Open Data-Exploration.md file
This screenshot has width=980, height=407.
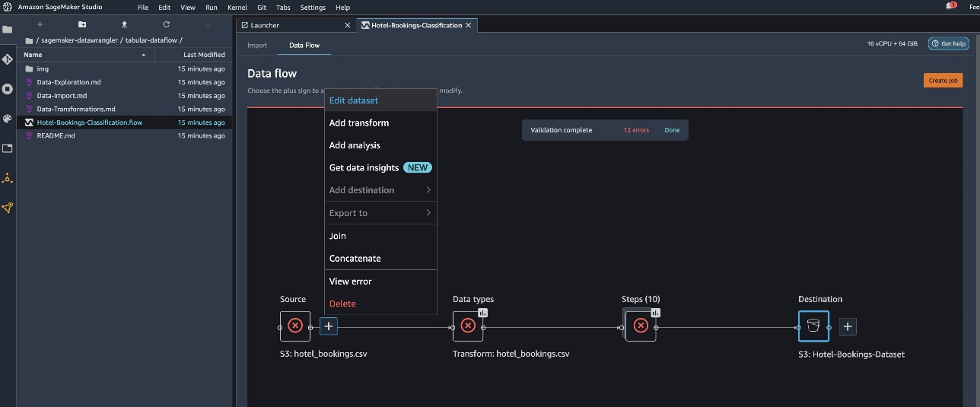point(126,82)
